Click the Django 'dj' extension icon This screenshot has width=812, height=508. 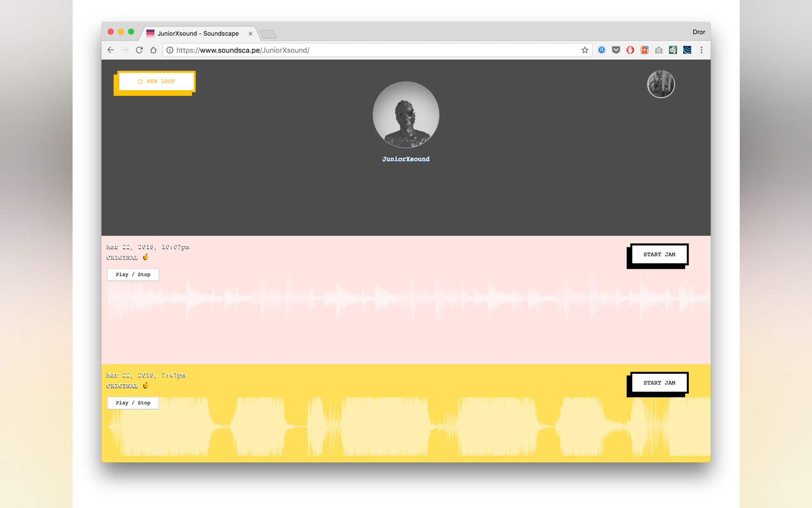pos(672,50)
